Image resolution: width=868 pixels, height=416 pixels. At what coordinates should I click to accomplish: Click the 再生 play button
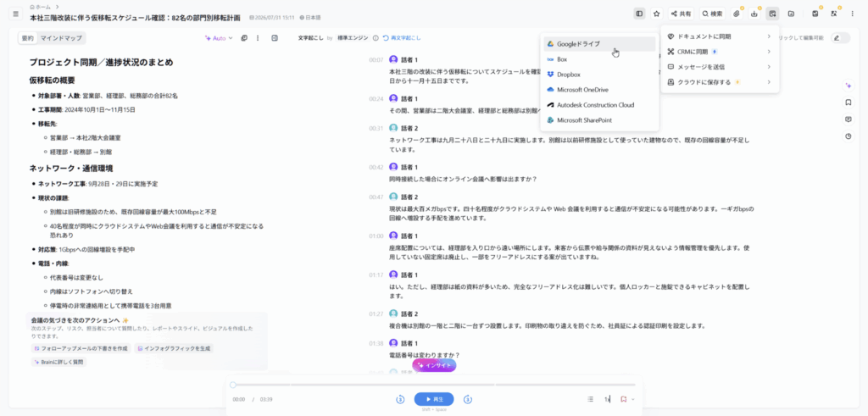(x=434, y=399)
